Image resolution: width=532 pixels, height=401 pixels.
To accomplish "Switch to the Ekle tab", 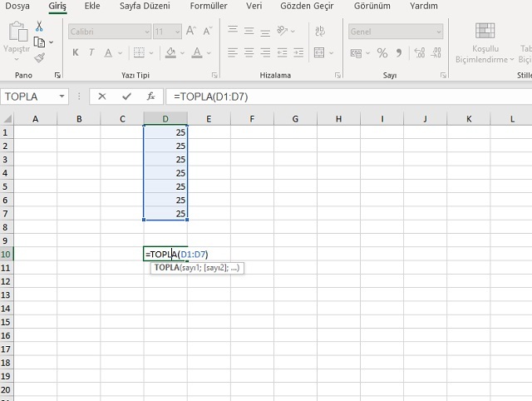I will point(92,6).
